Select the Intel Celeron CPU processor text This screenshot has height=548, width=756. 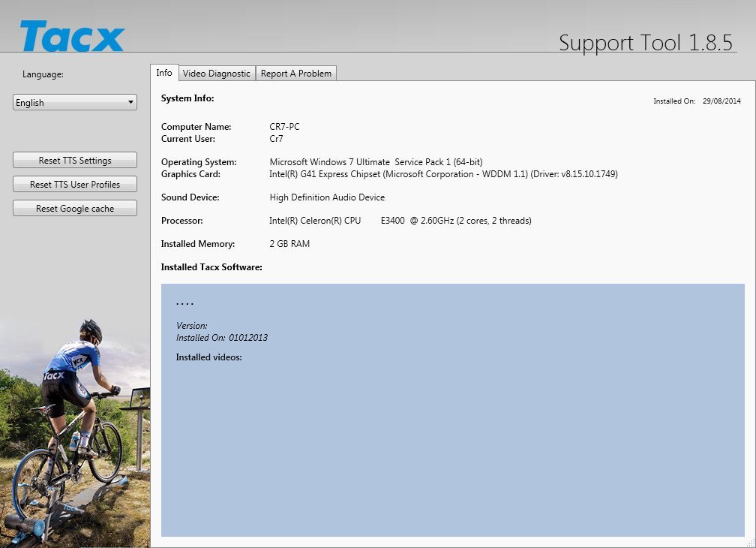coord(400,221)
